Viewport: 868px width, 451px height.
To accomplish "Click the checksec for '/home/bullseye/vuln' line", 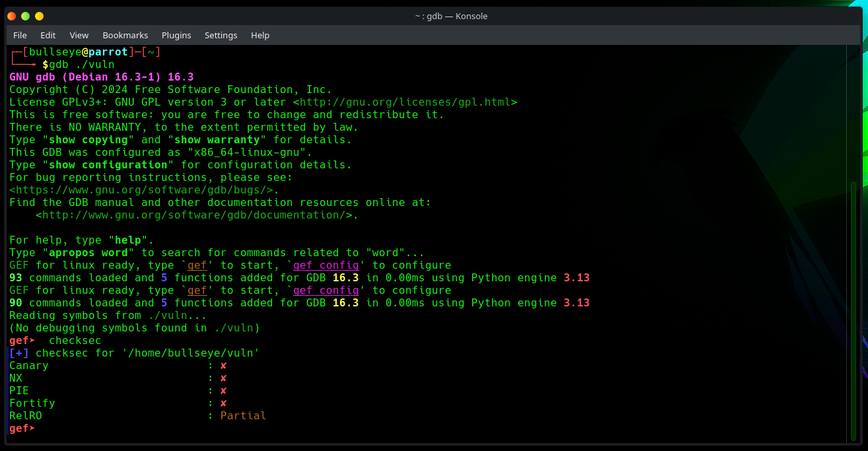I will tap(135, 353).
